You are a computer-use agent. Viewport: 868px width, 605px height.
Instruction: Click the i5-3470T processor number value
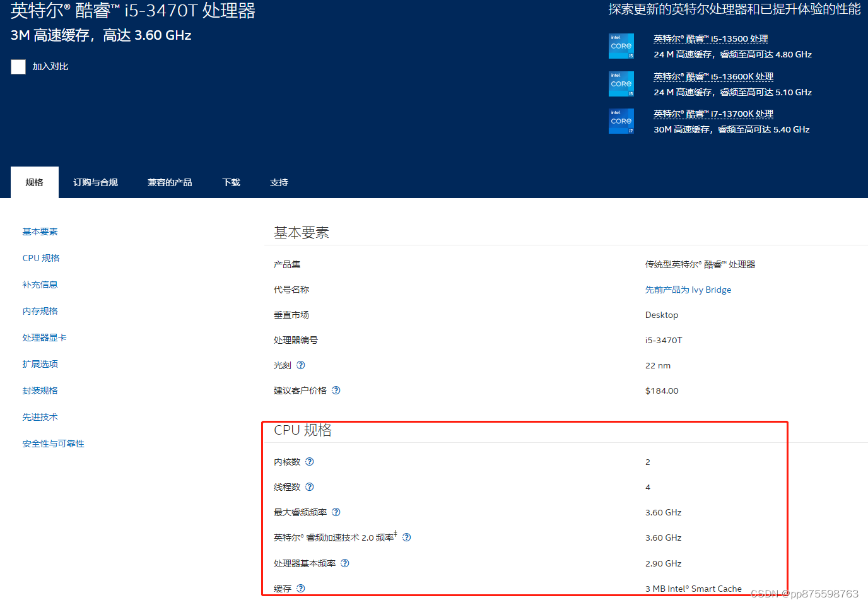coord(664,340)
